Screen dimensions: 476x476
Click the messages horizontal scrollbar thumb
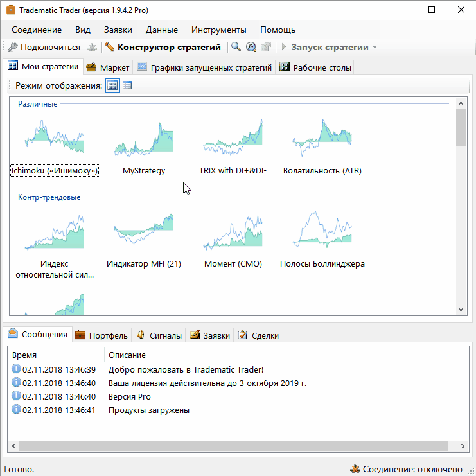point(234,446)
